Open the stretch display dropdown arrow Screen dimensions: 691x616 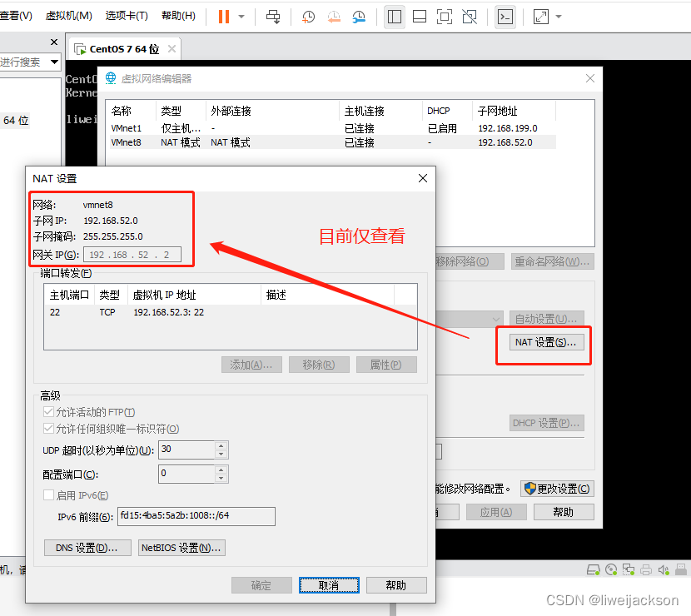(559, 17)
